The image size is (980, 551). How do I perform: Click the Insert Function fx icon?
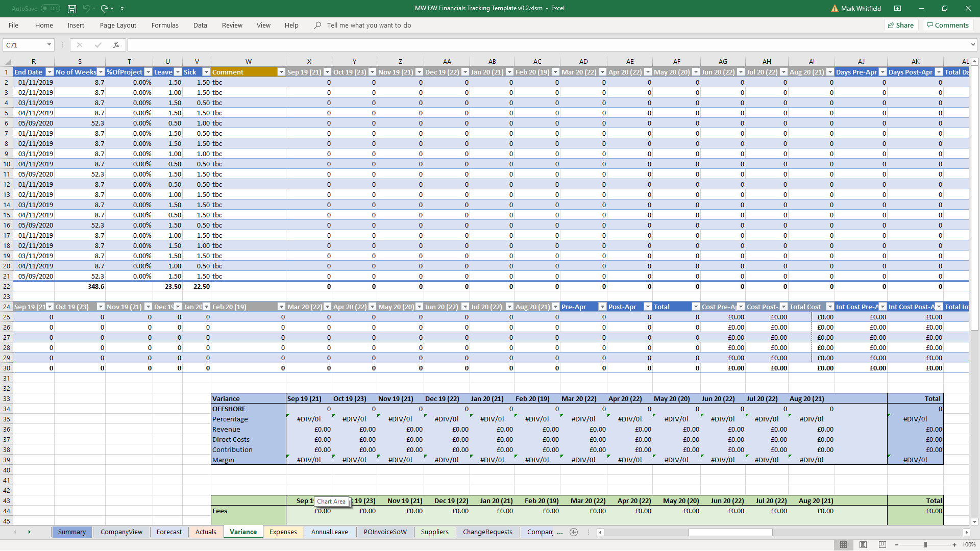point(116,45)
